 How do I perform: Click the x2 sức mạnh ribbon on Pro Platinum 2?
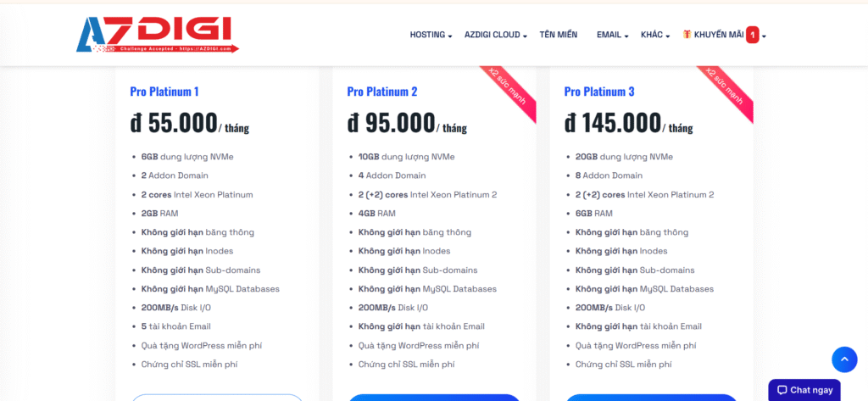pos(510,93)
